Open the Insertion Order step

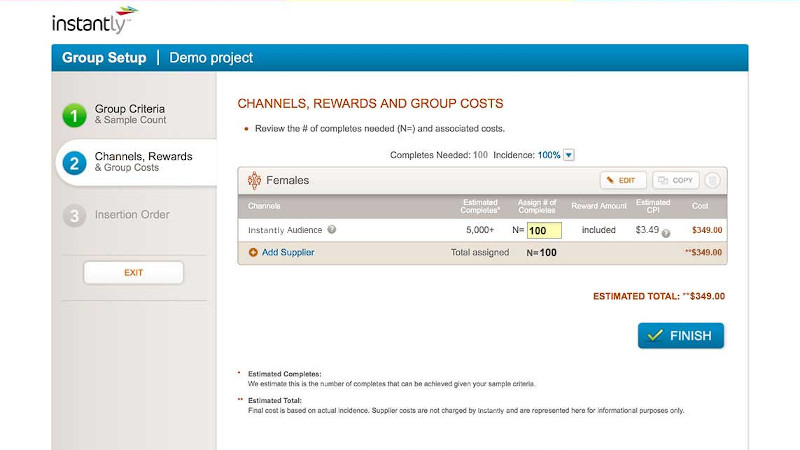(x=132, y=215)
